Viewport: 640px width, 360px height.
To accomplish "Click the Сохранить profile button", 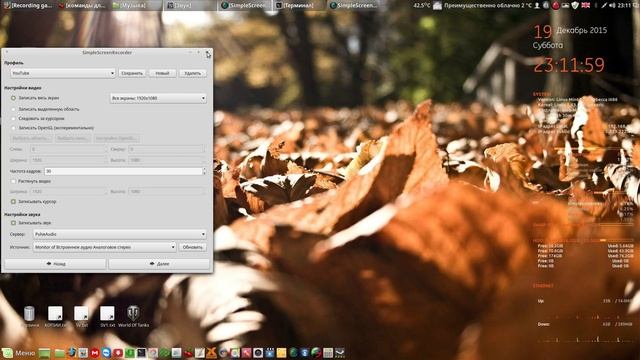I will [132, 73].
